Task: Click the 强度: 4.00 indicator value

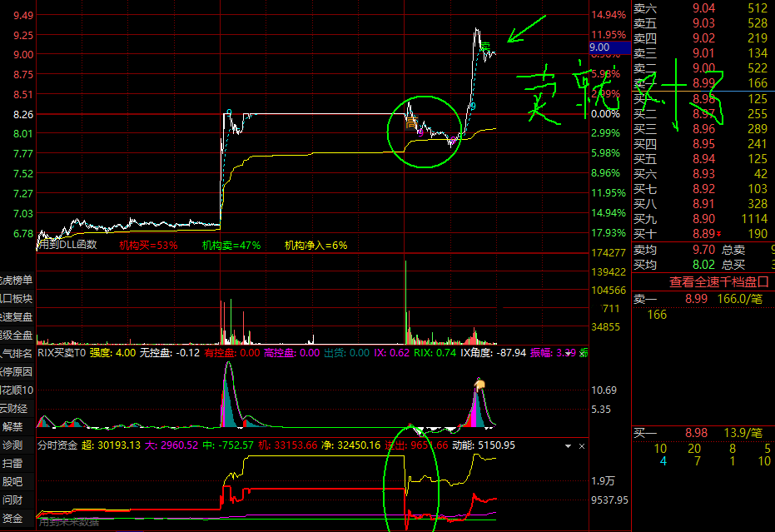Action: click(x=112, y=353)
